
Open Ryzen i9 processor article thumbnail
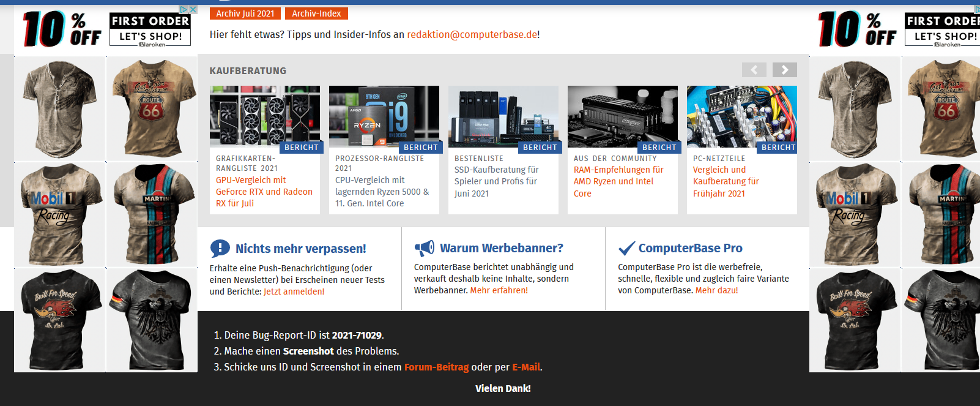(384, 116)
